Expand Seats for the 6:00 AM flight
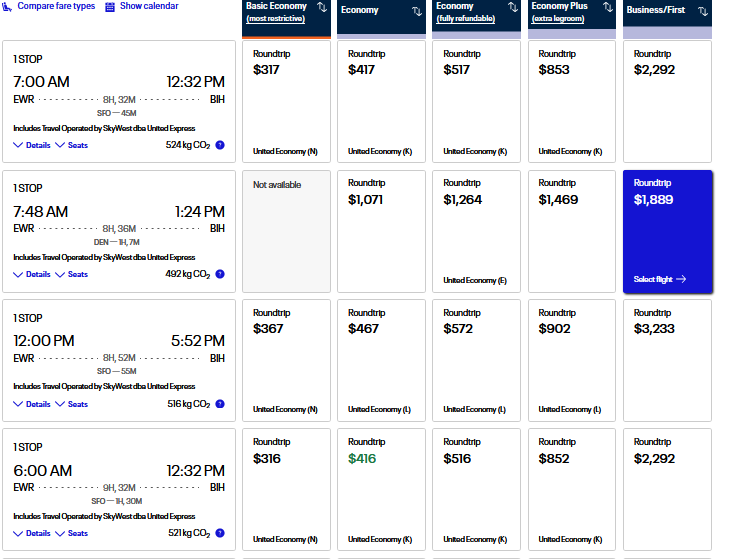Image resolution: width=736 pixels, height=559 pixels. [71, 533]
